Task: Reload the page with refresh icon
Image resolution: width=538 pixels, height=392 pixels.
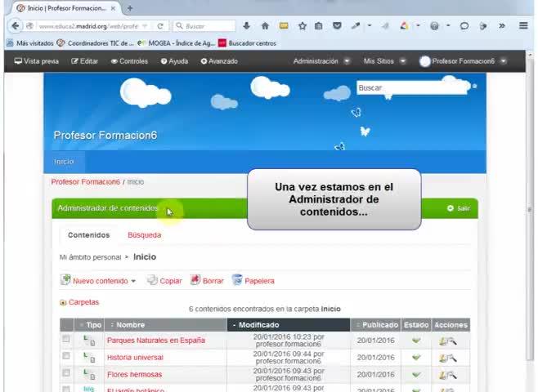Action: [160, 26]
